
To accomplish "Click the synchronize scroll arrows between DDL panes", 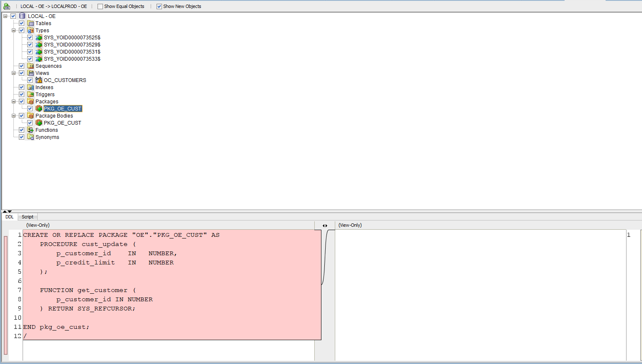I will 325,226.
